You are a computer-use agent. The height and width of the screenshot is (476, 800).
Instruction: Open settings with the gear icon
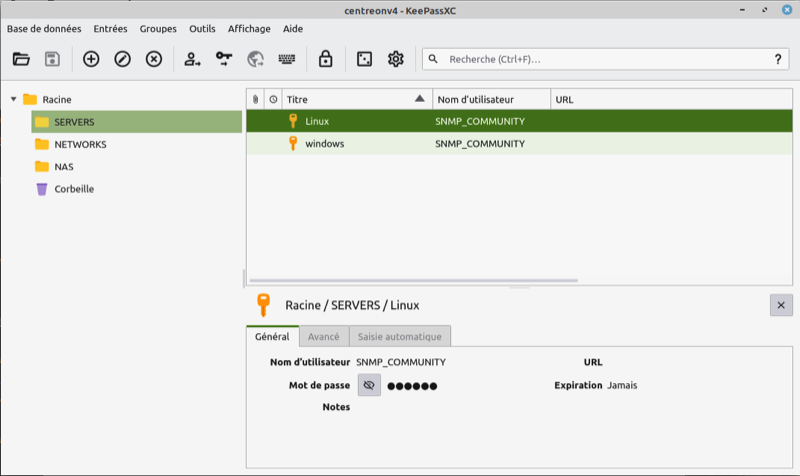395,59
